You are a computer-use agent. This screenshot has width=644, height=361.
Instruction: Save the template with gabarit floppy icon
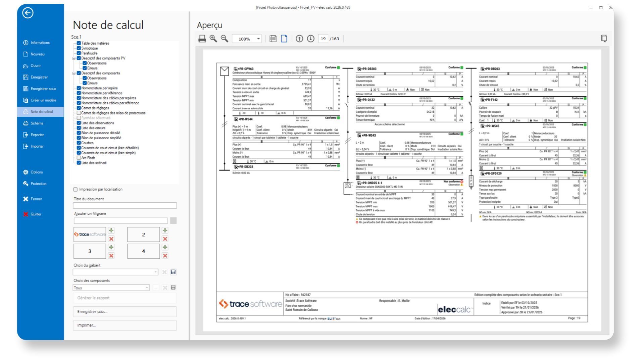point(173,272)
